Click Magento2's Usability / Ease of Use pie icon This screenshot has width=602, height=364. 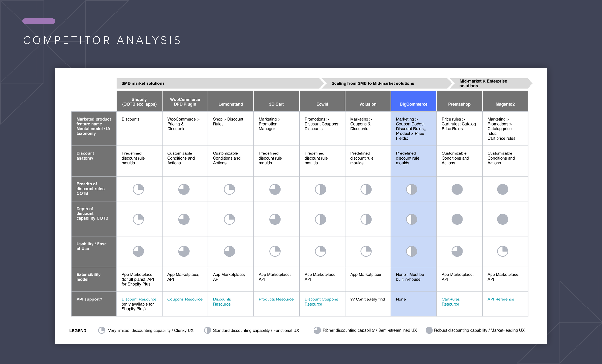point(503,251)
